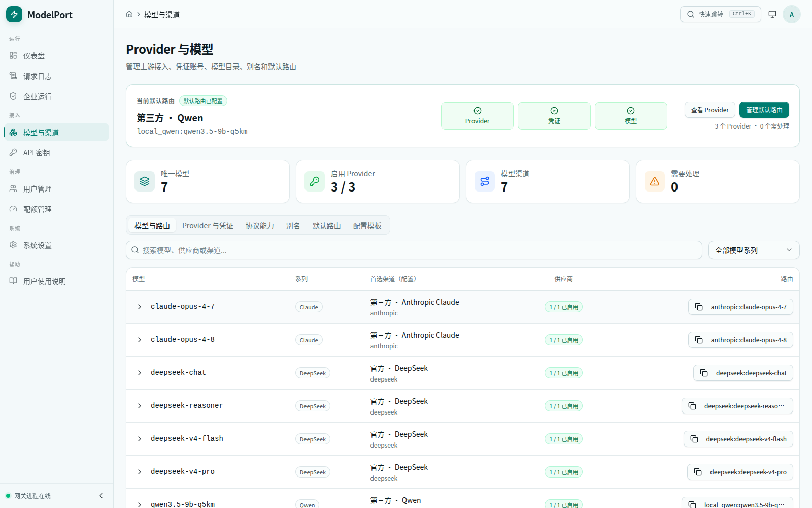Viewport: 812px width, 508px height.
Task: Click the DeepSeek tag in deepseek-chat row
Action: pos(313,373)
